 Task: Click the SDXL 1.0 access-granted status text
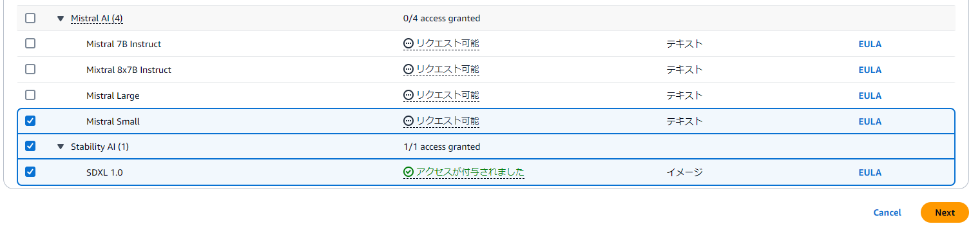[470, 172]
